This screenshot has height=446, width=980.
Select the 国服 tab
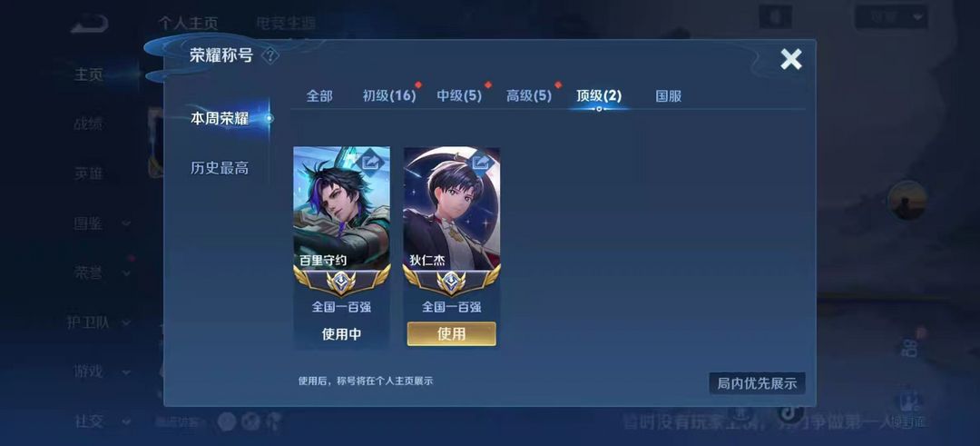pos(668,95)
